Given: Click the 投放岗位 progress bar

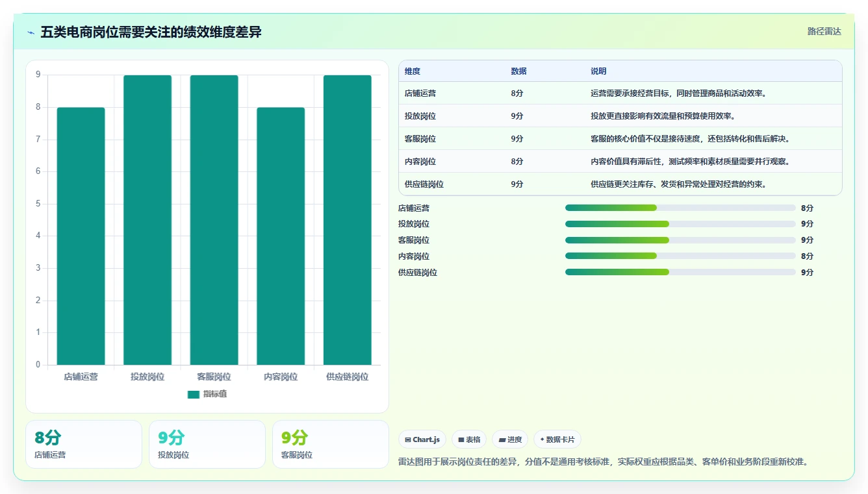Looking at the screenshot, I should [680, 224].
